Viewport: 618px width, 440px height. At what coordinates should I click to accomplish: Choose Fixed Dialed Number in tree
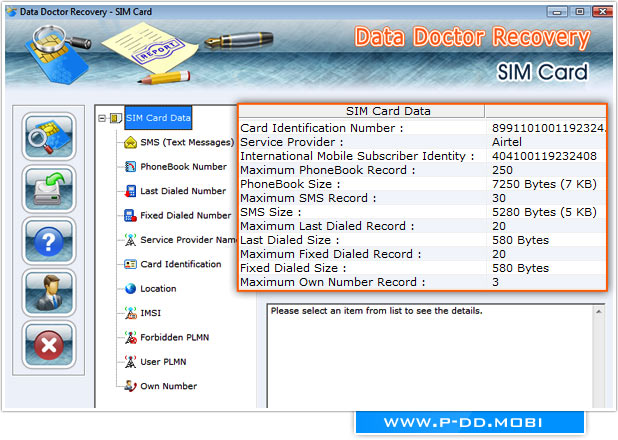pos(186,215)
